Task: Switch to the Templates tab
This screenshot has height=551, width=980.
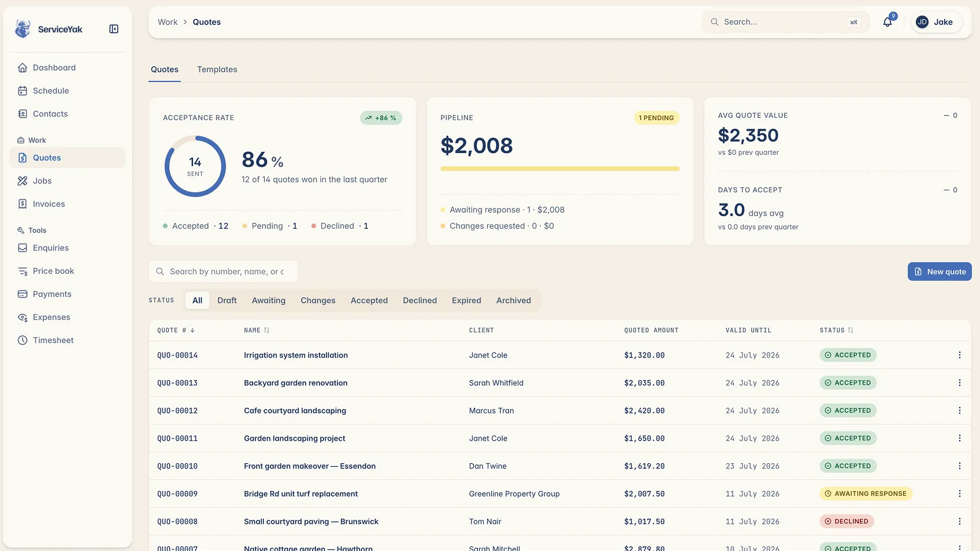Action: coord(217,69)
